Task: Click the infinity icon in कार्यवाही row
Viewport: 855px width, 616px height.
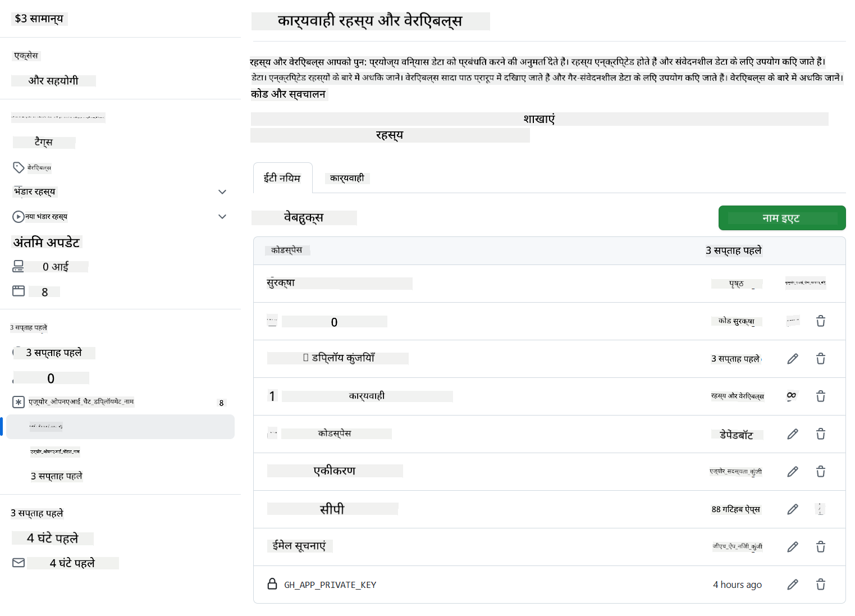Action: point(792,396)
